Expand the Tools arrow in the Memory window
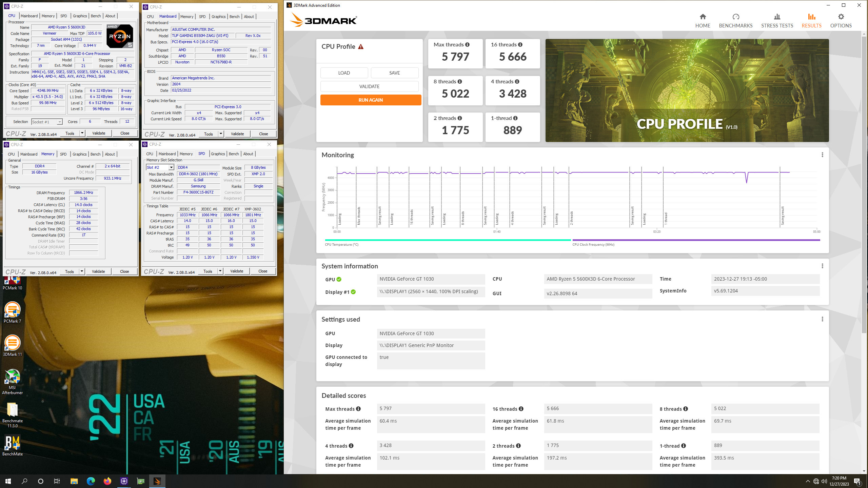Image resolution: width=868 pixels, height=488 pixels. [82, 271]
